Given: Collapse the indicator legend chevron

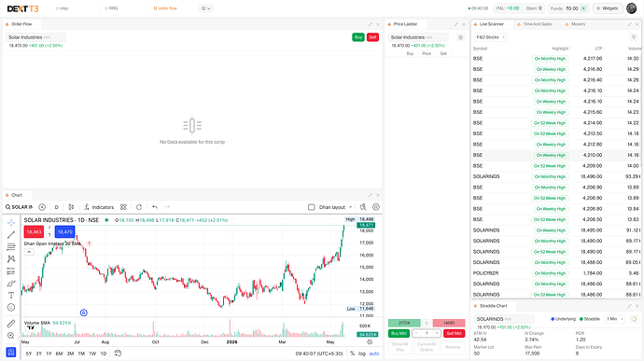Looking at the screenshot, I should point(29,252).
